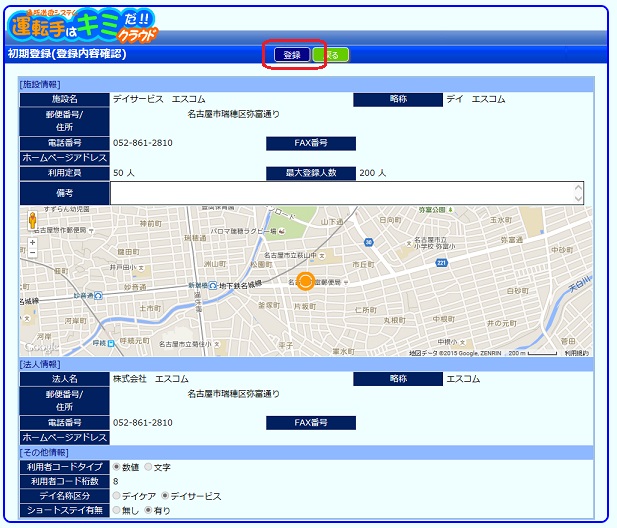Click the 備考 text area scroll-down arrow
The image size is (617, 528).
click(x=578, y=199)
